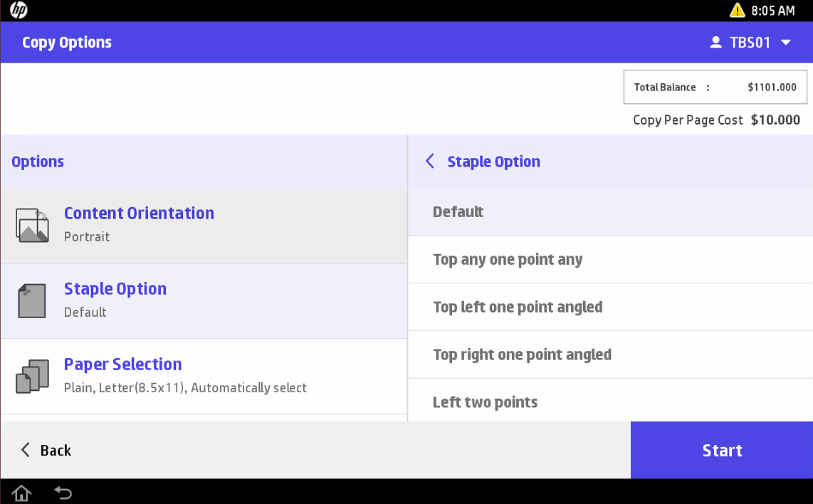Screen dimensions: 813x504
Task: Expand the TBS01 user dropdown arrow
Action: click(786, 43)
